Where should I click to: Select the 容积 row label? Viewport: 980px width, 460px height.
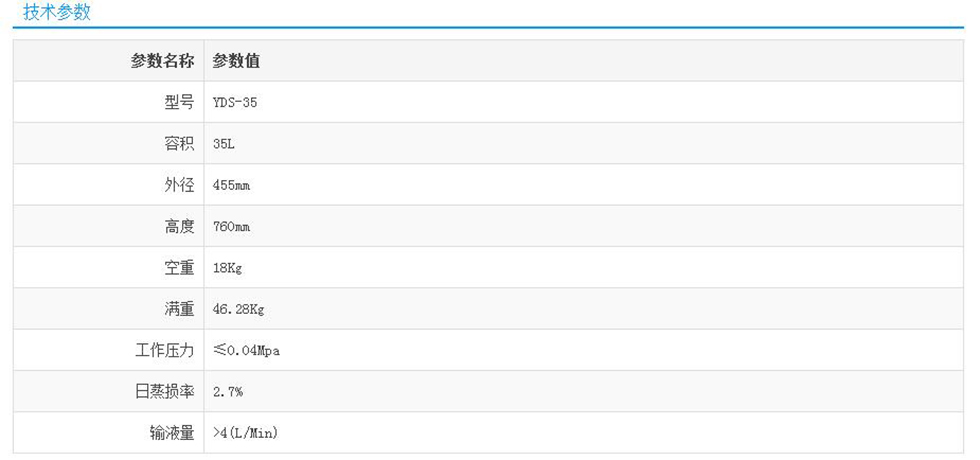180,144
